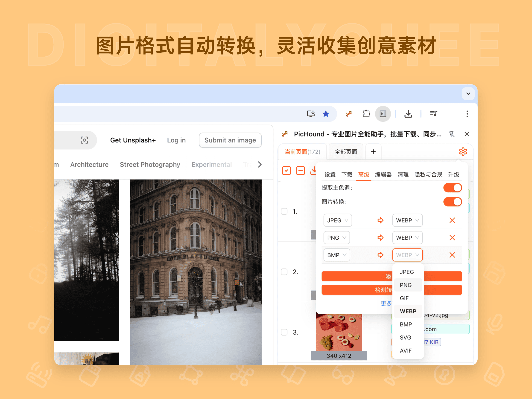
Task: Select AVIF from the format list
Action: (x=406, y=350)
